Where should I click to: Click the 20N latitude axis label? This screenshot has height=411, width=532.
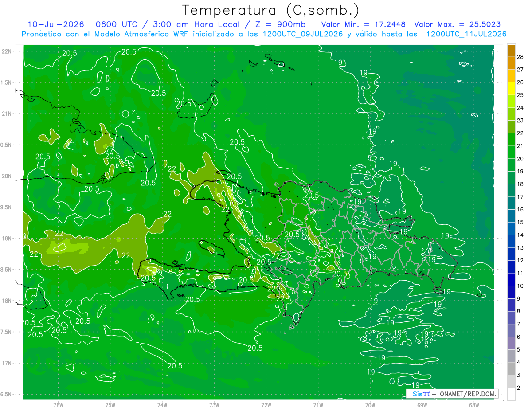pos(6,176)
